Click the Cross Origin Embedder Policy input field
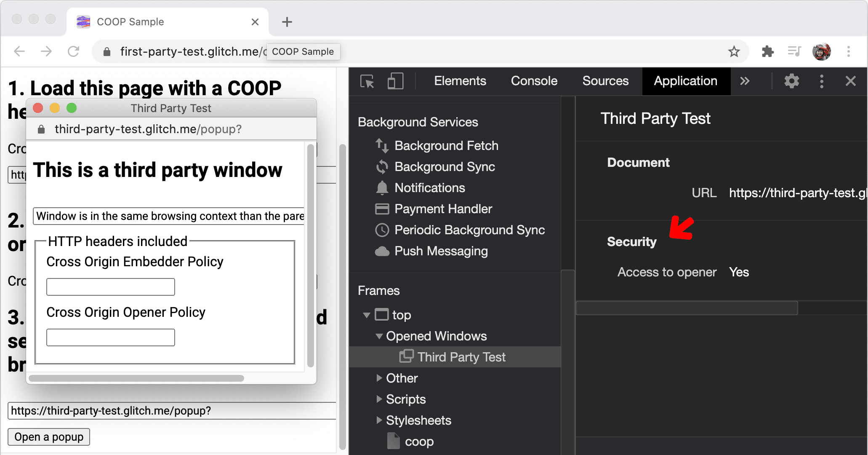 tap(110, 287)
